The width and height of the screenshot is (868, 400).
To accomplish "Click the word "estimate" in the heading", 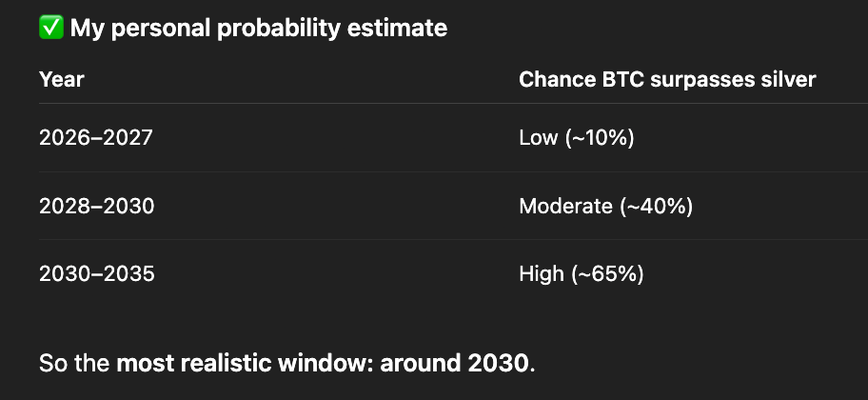I will point(400,29).
